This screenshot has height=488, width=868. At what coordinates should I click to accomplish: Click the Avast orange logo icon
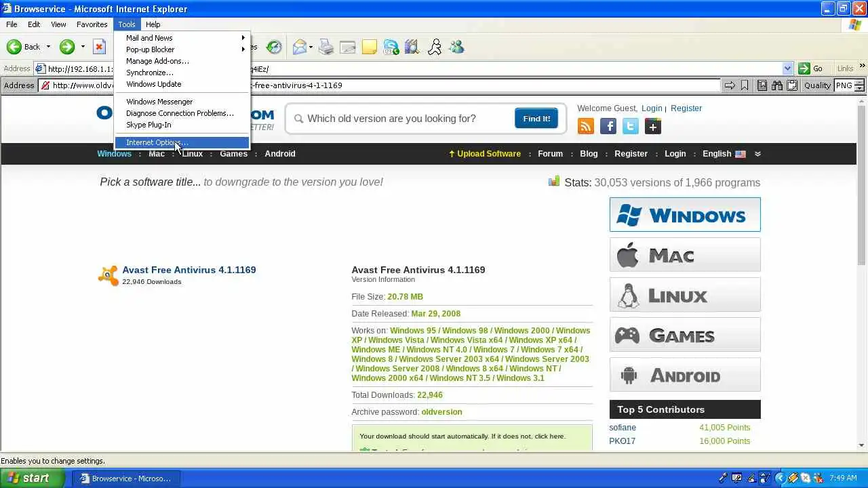pos(108,275)
